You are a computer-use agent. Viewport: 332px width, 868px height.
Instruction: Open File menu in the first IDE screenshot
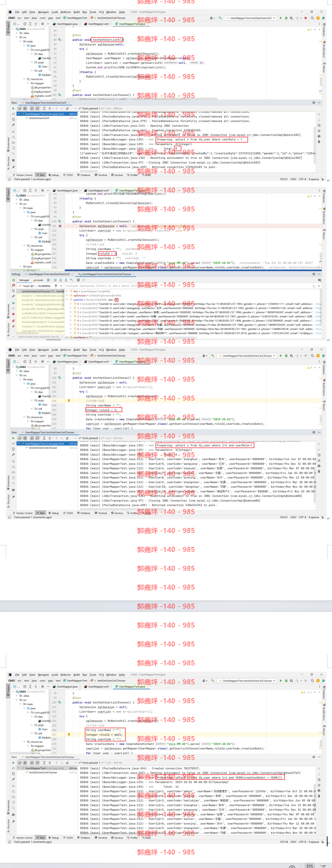[x=17, y=12]
